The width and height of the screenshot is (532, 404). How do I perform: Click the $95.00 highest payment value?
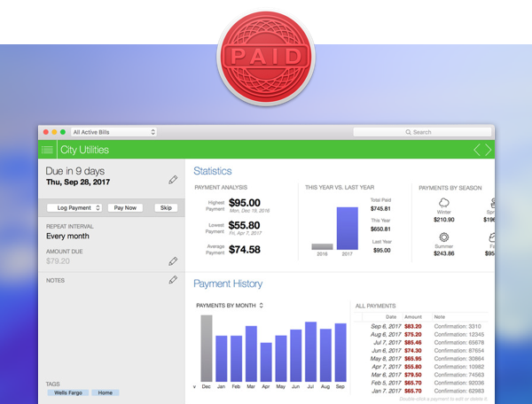click(x=245, y=203)
